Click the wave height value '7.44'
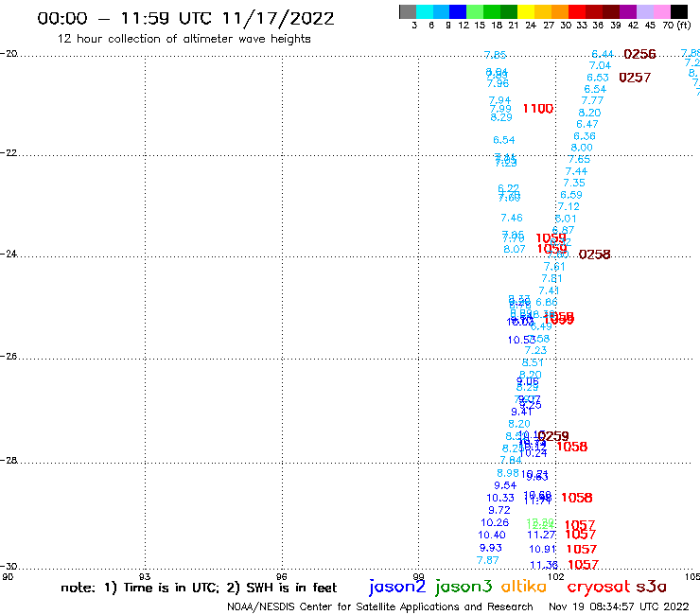 (576, 171)
